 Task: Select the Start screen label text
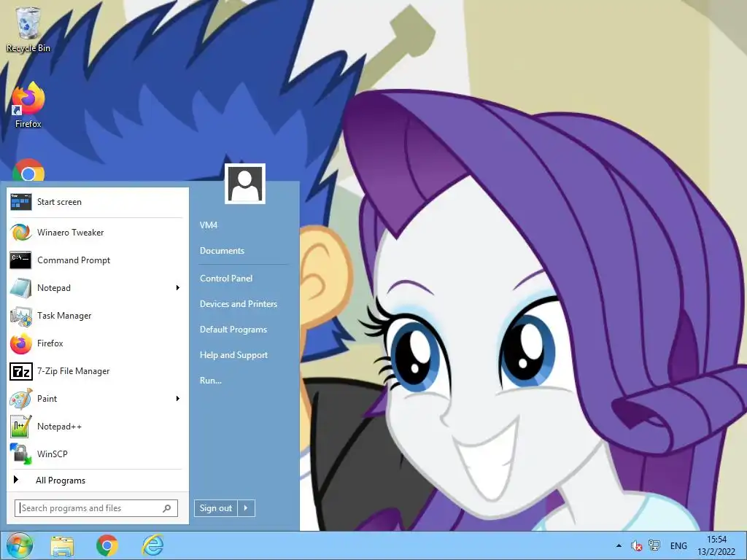pos(60,202)
